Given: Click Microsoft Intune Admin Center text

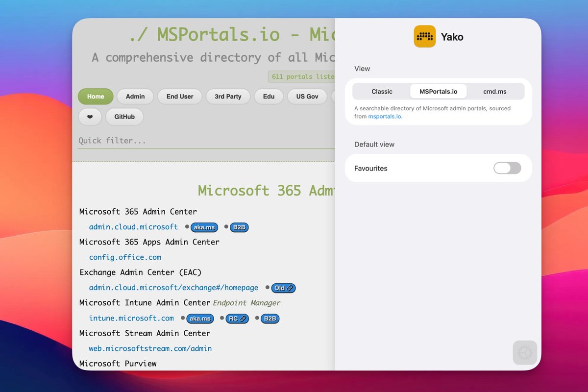Looking at the screenshot, I should 145,303.
